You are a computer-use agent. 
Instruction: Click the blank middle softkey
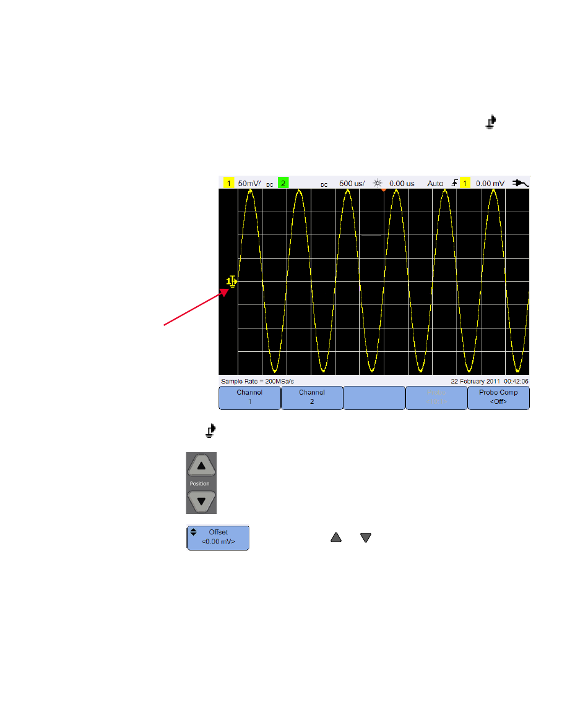[x=374, y=398]
